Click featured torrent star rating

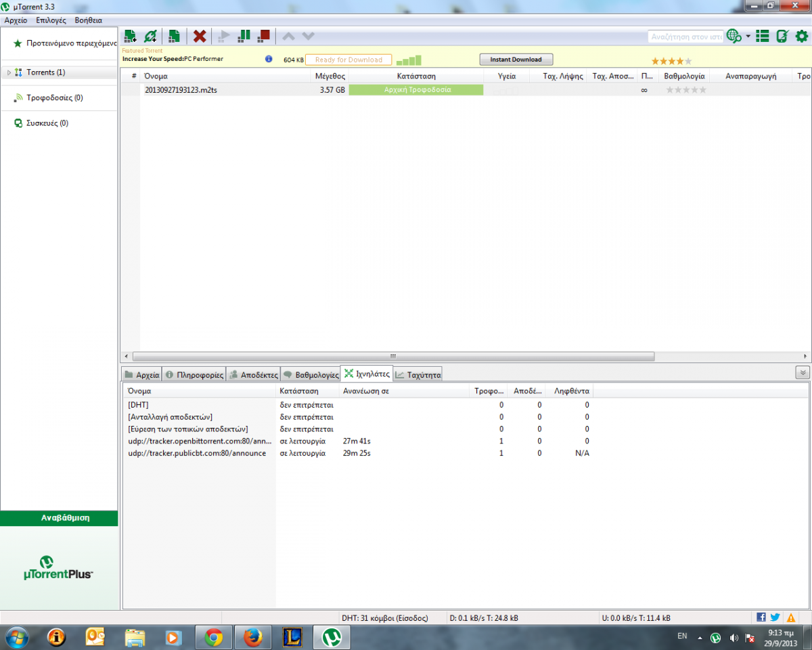671,61
